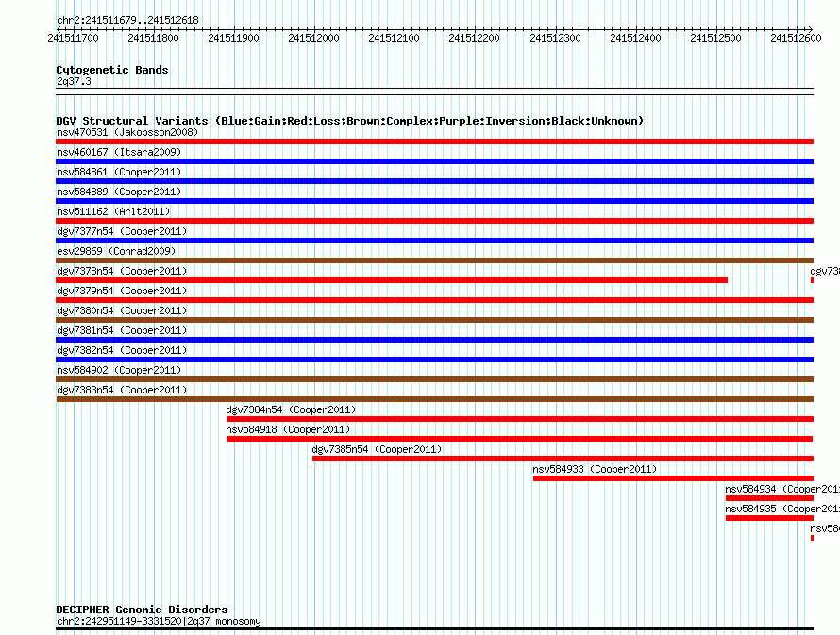
Task: Click the dgv7381n54 (Cooper2011) blue bar
Action: (434, 340)
